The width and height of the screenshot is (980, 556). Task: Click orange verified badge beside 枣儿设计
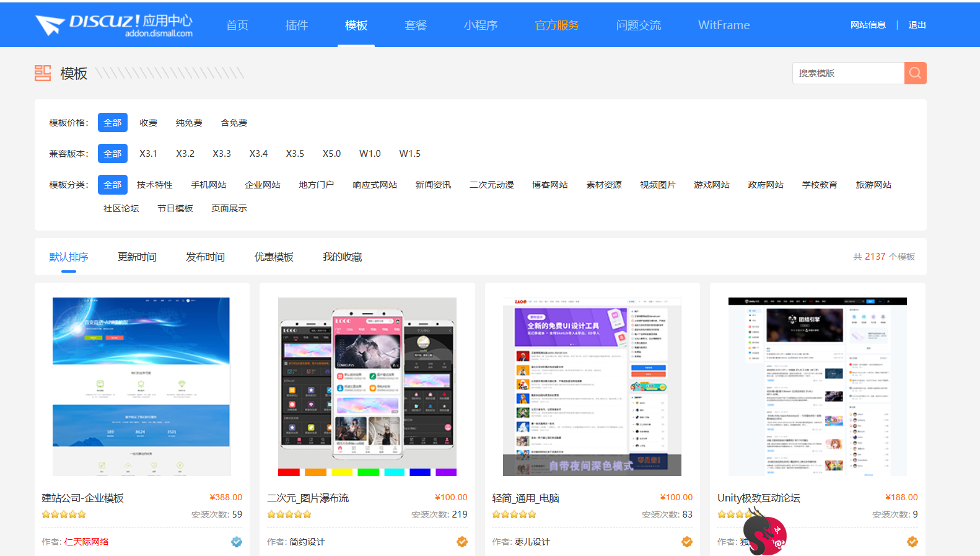(687, 542)
